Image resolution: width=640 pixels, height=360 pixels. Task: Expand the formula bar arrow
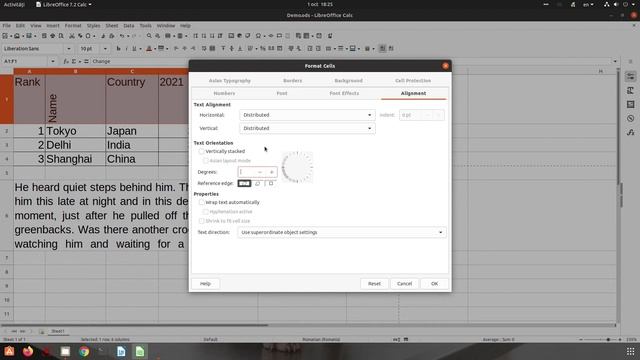pos(615,61)
